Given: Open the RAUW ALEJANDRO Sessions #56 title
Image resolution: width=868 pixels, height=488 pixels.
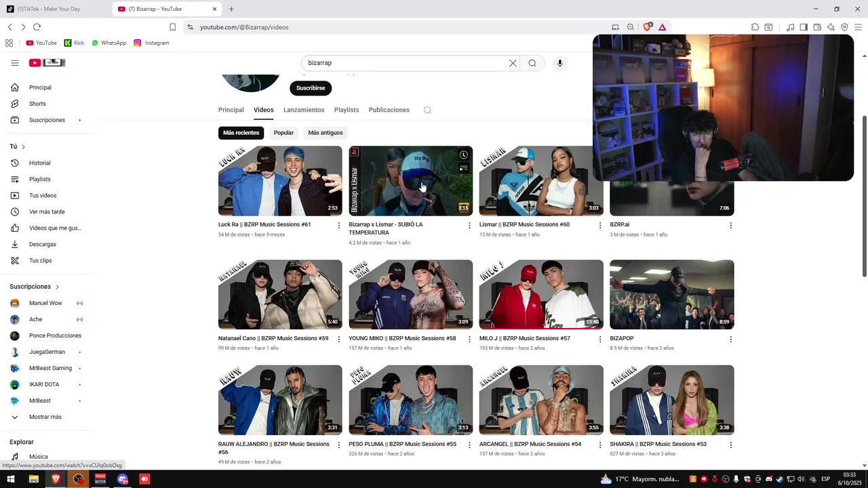Looking at the screenshot, I should pos(274,448).
